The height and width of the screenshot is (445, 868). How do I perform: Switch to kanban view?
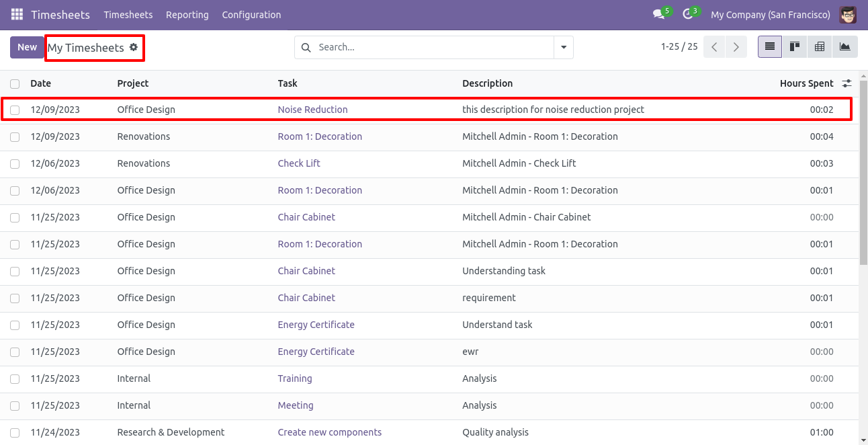coord(795,47)
